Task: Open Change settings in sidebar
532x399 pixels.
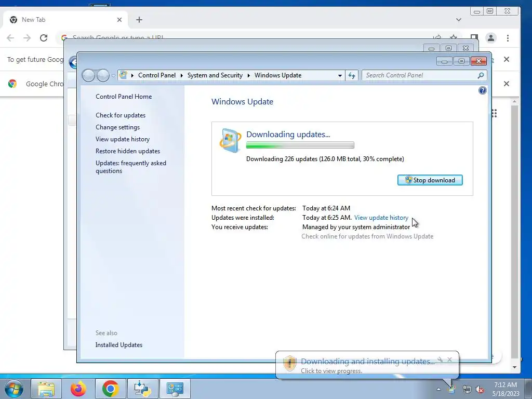Action: click(x=117, y=127)
